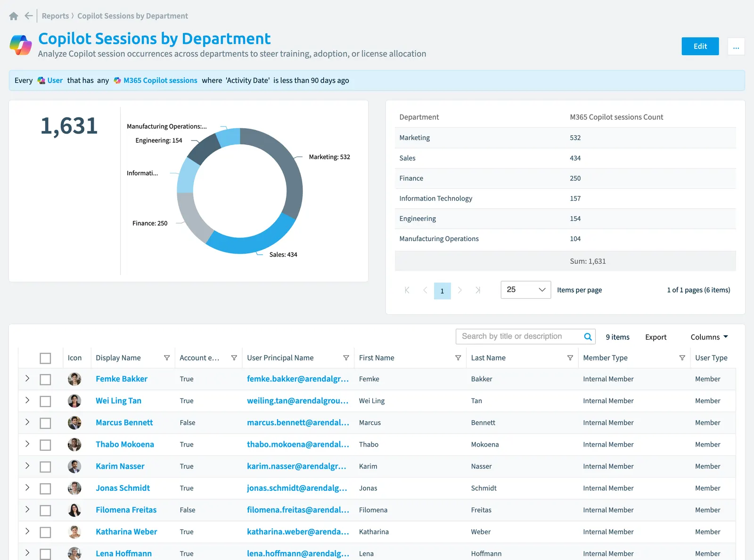
Task: Check the Marcus Bennett row checkbox
Action: [45, 423]
